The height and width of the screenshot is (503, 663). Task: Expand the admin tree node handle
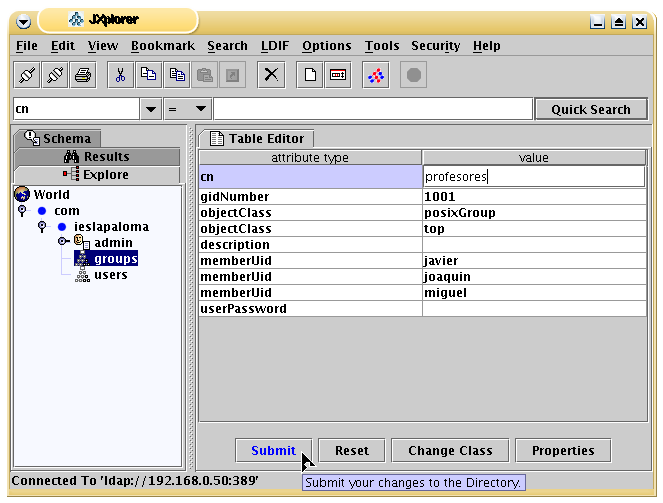click(x=62, y=242)
